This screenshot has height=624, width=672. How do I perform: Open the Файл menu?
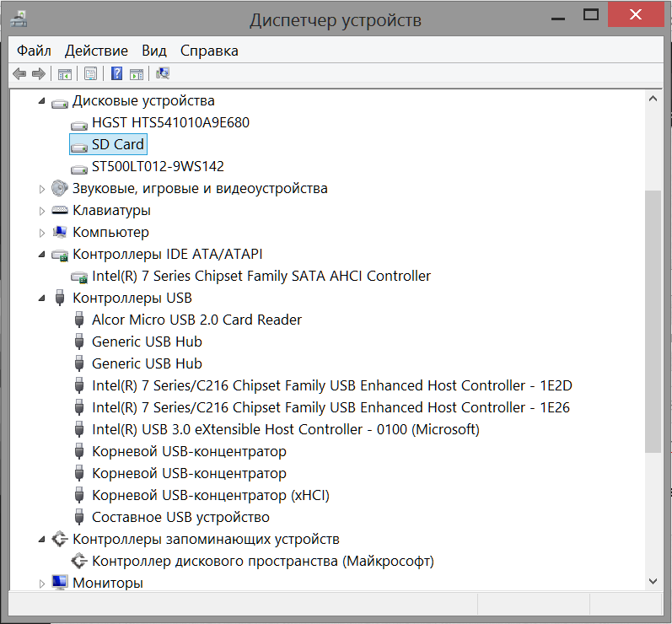(x=34, y=51)
